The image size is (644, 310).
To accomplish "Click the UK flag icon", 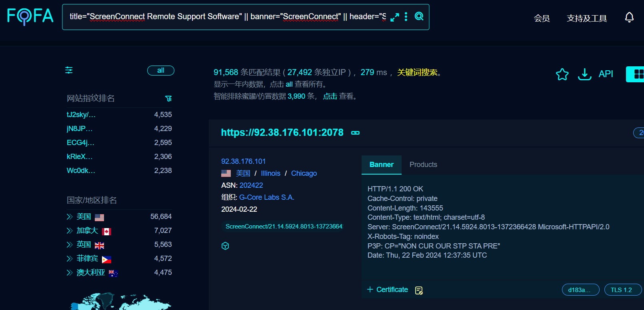I will coord(100,245).
